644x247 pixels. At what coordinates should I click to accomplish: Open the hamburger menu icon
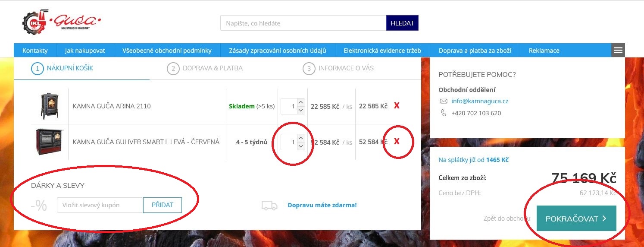pos(618,51)
